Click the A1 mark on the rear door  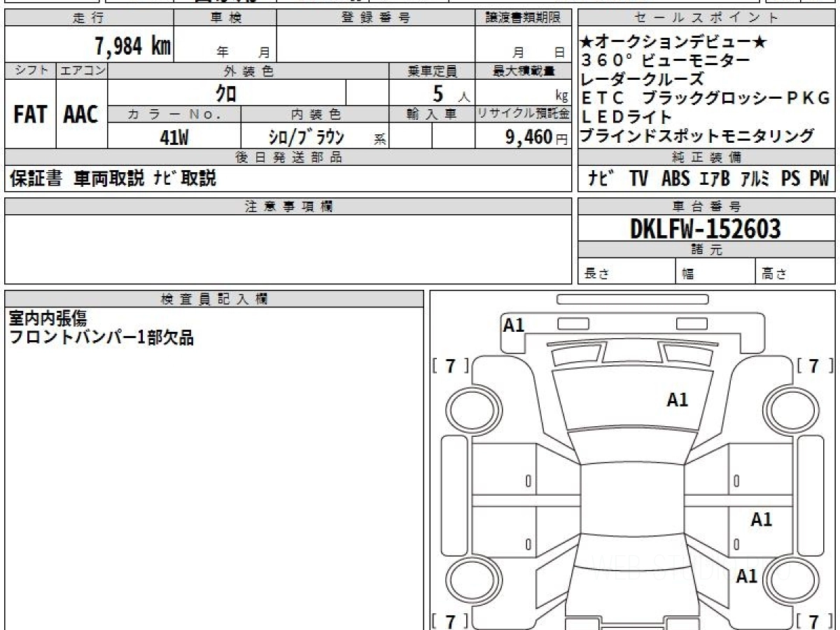point(762,519)
